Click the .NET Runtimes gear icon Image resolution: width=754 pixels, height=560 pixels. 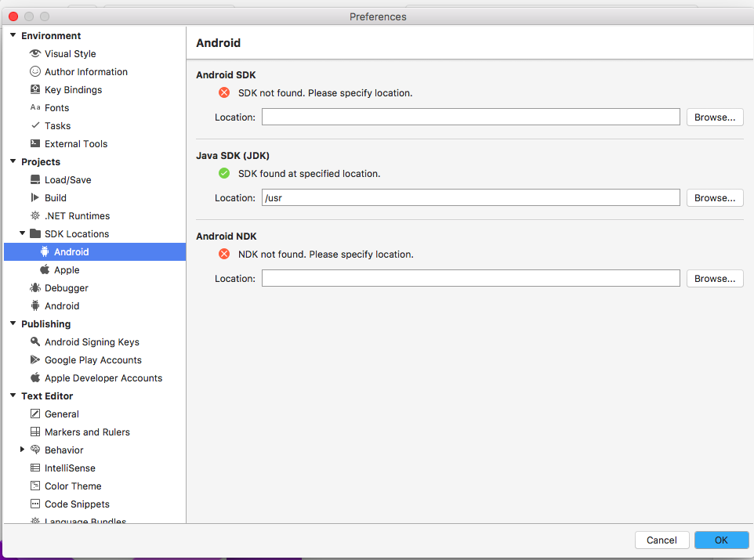tap(35, 215)
